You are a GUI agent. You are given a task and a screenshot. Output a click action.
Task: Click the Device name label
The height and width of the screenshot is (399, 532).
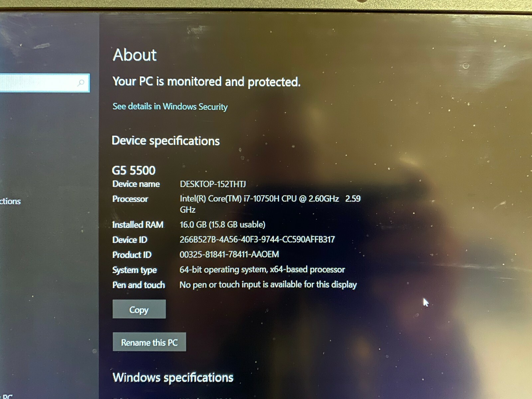pos(136,184)
